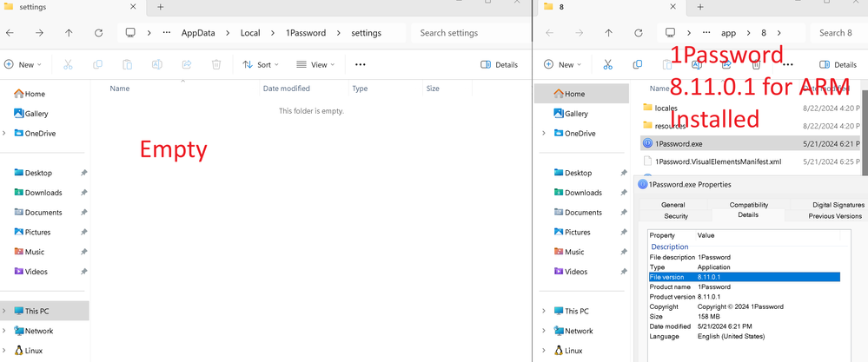
Task: Click the Up arrow in settings window
Action: (x=69, y=33)
